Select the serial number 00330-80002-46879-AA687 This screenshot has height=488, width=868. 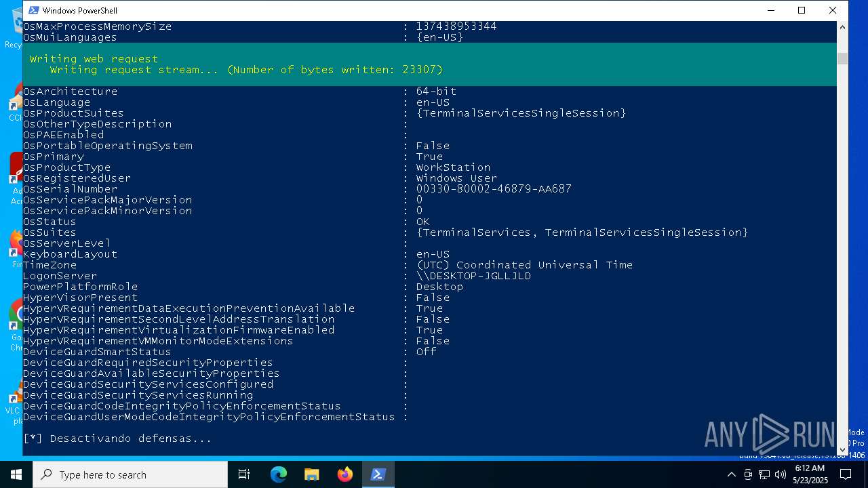pos(494,189)
